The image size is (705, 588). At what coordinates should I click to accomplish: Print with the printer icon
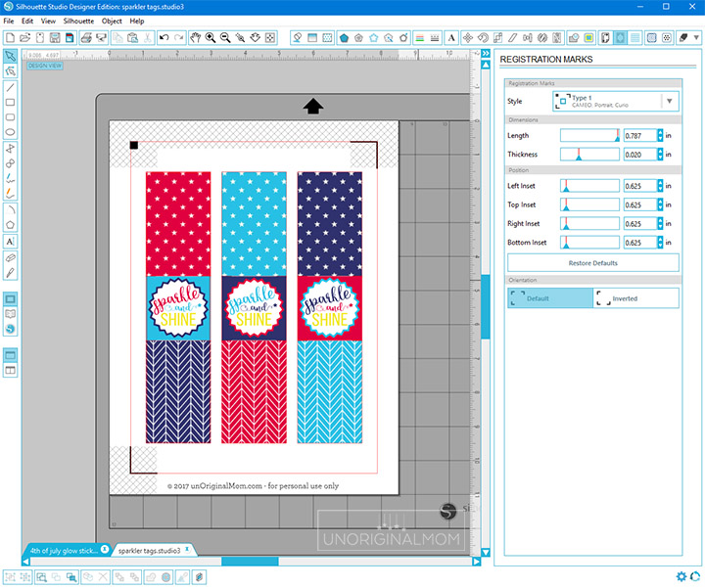pos(86,38)
